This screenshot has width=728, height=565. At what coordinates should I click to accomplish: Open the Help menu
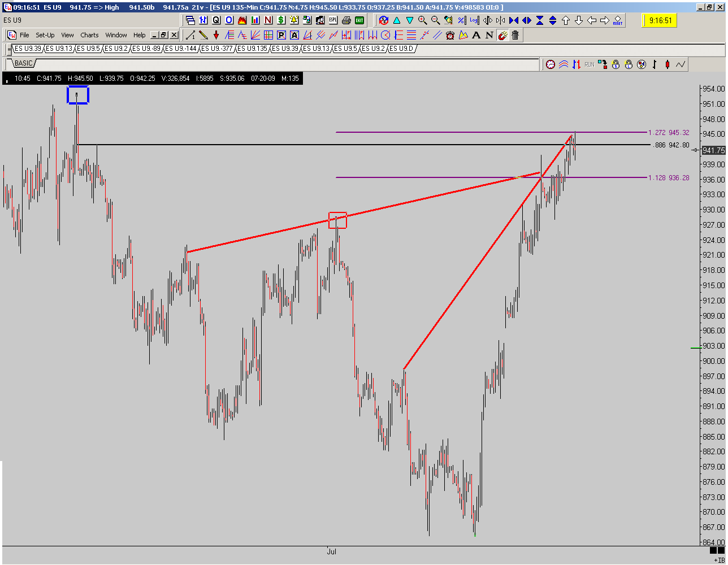139,35
